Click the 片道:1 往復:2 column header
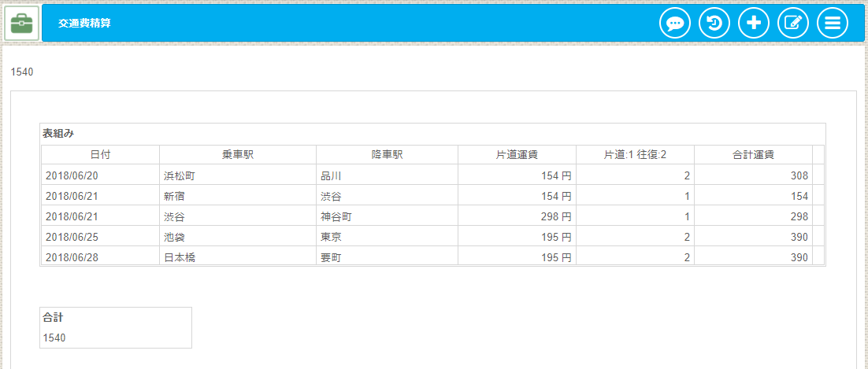Viewport: 868px width, 369px height. coord(635,155)
